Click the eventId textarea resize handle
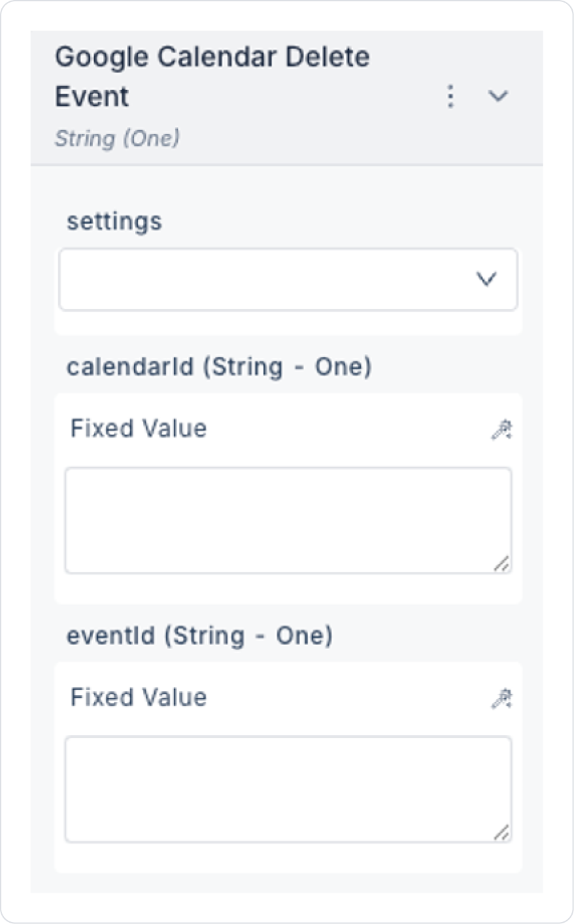This screenshot has height=924, width=574. click(x=501, y=833)
